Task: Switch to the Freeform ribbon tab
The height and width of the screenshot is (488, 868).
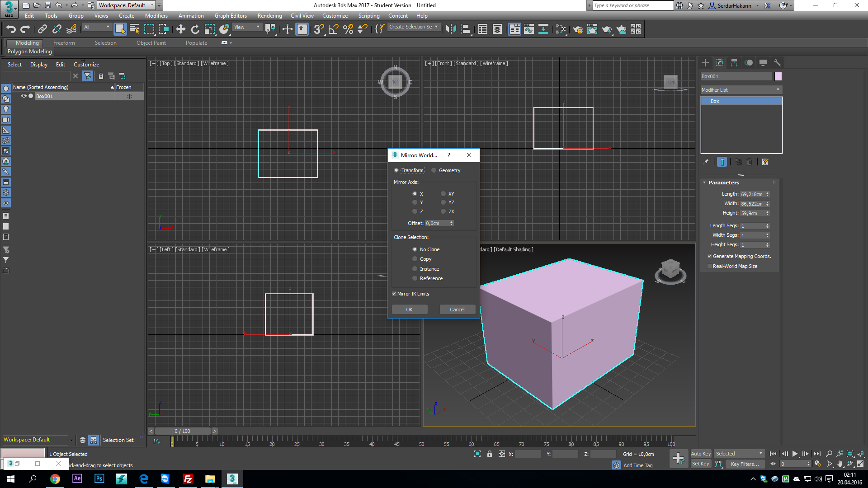Action: tap(64, 42)
